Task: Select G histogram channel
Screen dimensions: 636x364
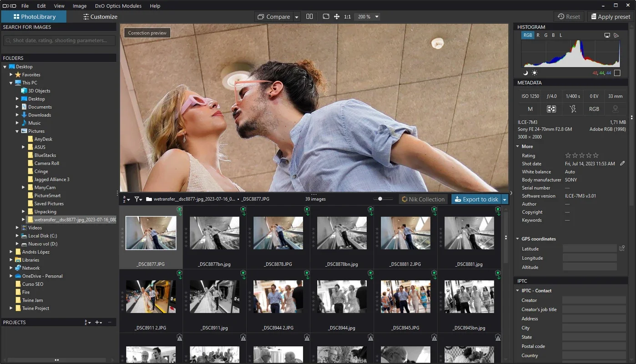Action: pyautogui.click(x=546, y=35)
